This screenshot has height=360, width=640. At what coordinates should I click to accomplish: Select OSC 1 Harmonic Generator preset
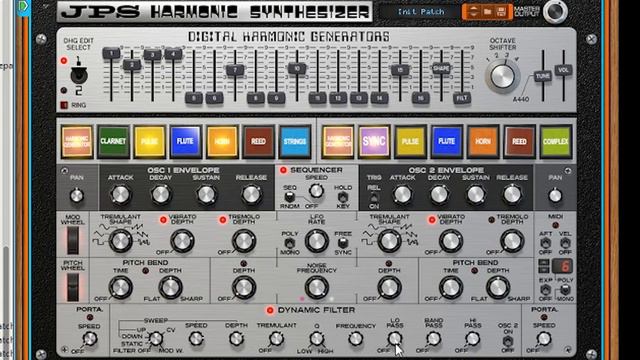77,141
